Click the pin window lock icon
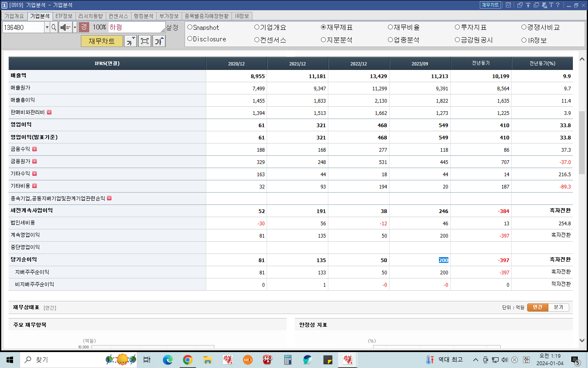This screenshot has width=588, height=368. pyautogui.click(x=544, y=5)
